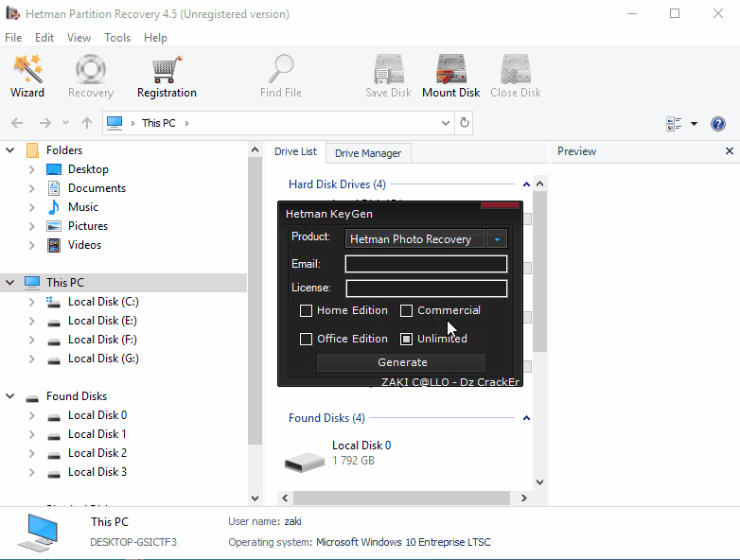Select Desktop folder in tree
Image resolution: width=740 pixels, height=560 pixels.
tap(88, 169)
